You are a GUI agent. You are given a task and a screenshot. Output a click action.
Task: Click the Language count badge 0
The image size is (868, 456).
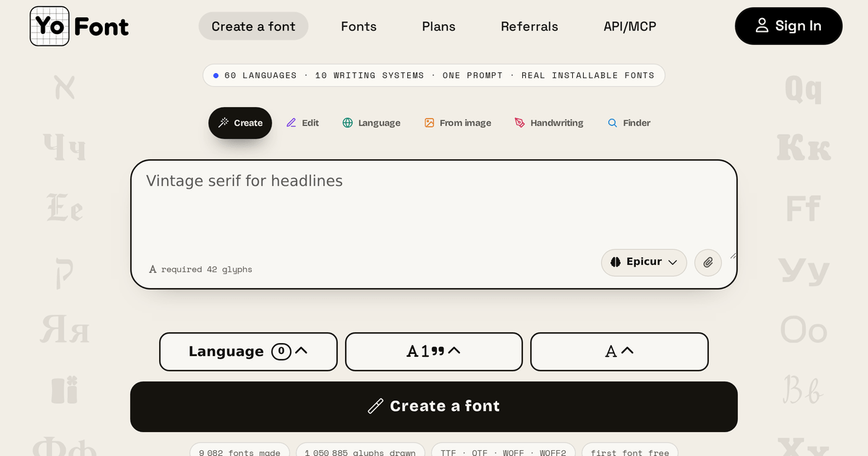(281, 352)
